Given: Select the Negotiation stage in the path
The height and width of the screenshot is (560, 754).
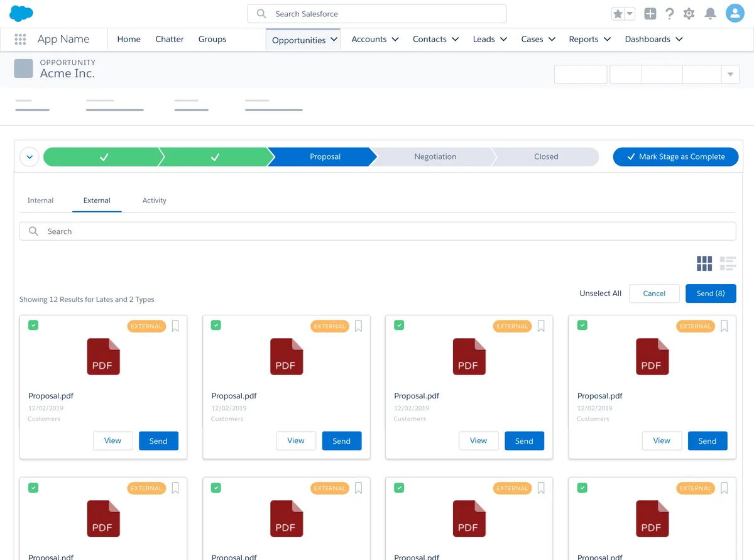Looking at the screenshot, I should tap(435, 157).
